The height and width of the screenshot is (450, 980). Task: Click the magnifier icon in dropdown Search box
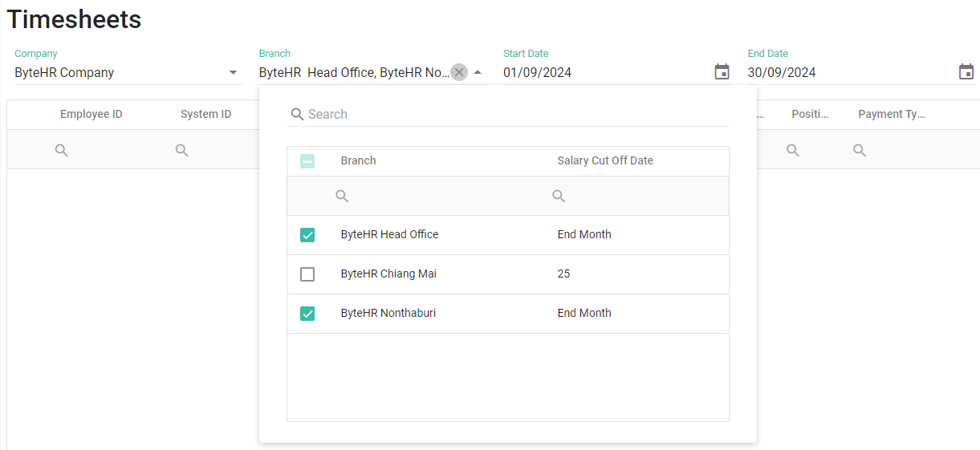pyautogui.click(x=297, y=114)
